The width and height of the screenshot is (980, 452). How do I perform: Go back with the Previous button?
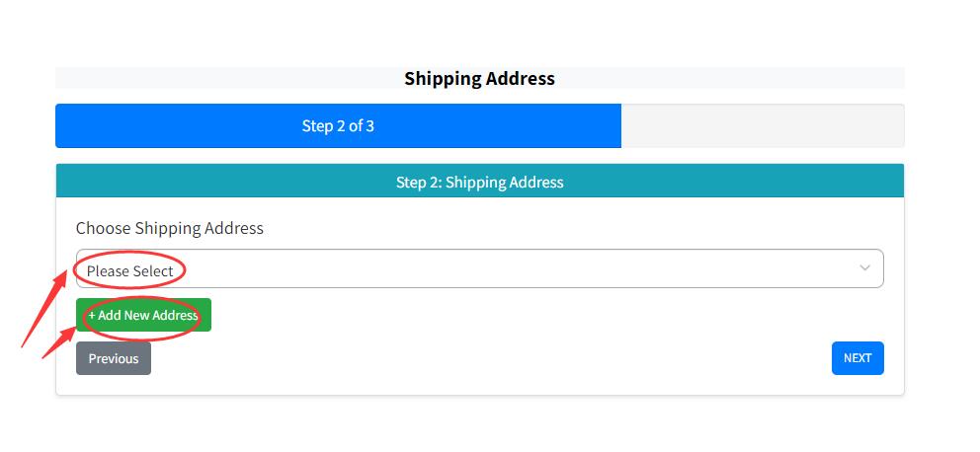[114, 358]
